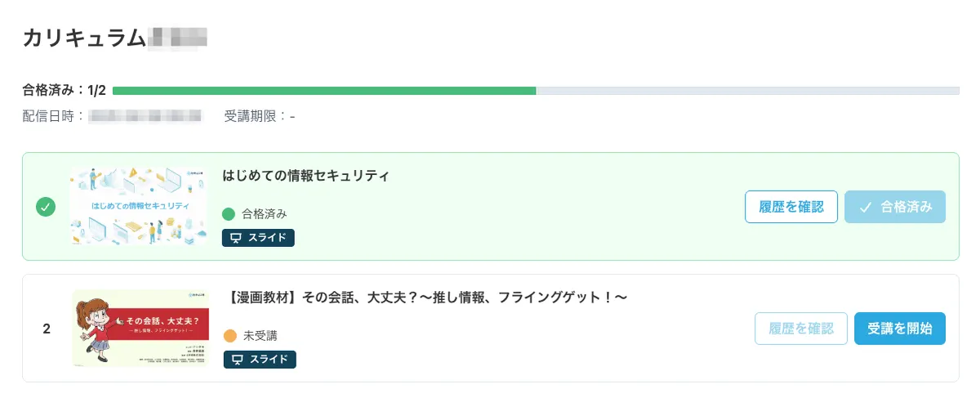The image size is (980, 403).
Task: Click the green filled part of the progress bar
Action: (x=324, y=91)
